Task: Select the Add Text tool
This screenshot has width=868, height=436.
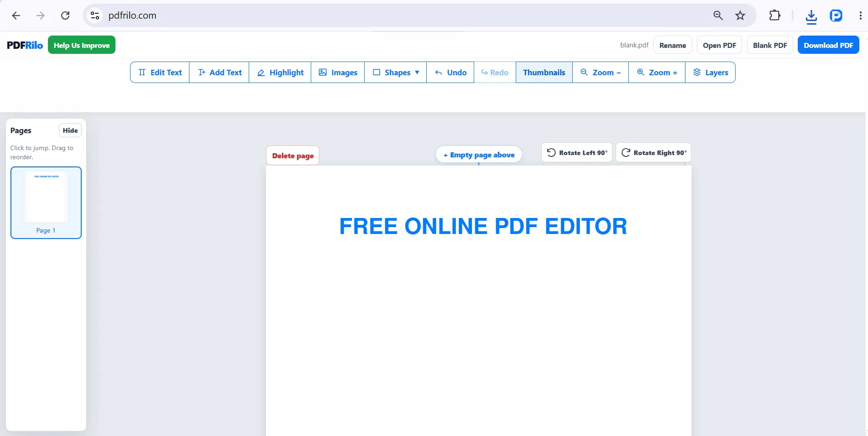Action: (220, 73)
